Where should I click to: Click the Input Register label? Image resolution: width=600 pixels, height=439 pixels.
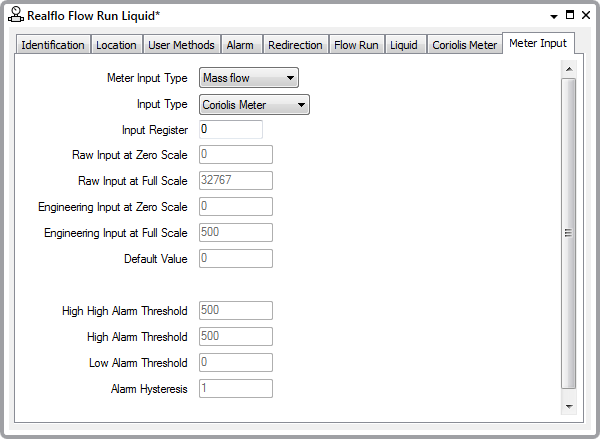155,130
